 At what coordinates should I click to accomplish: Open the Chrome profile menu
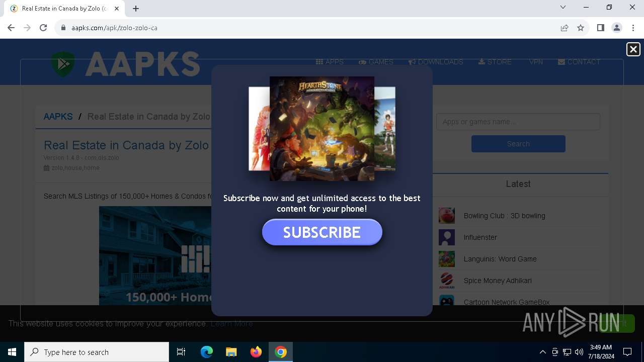[616, 28]
